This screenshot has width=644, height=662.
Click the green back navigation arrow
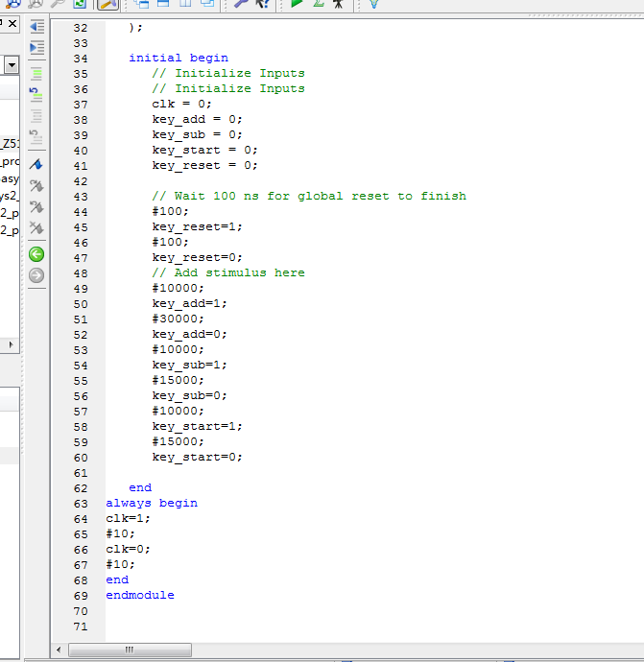36,254
